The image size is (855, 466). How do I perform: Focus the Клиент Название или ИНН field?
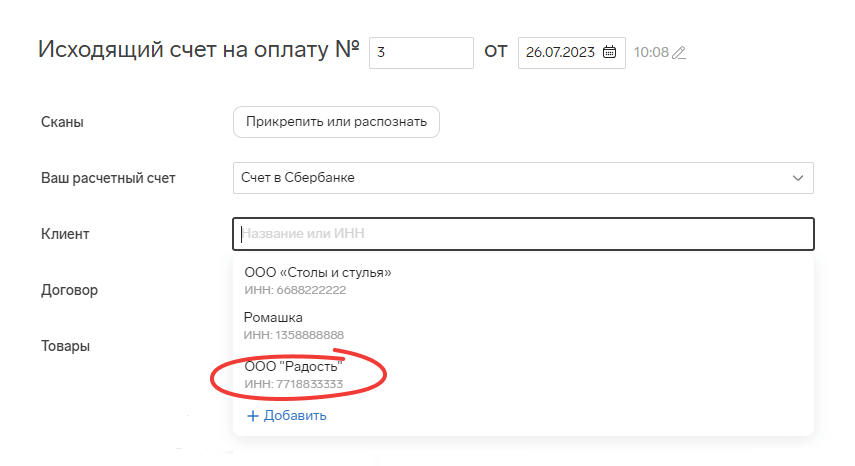tap(523, 234)
